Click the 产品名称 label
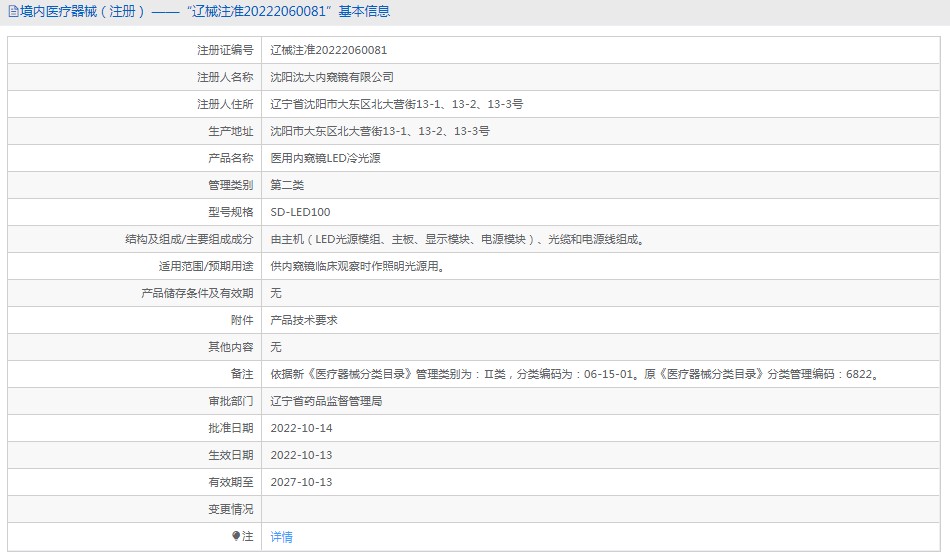 pyautogui.click(x=231, y=158)
